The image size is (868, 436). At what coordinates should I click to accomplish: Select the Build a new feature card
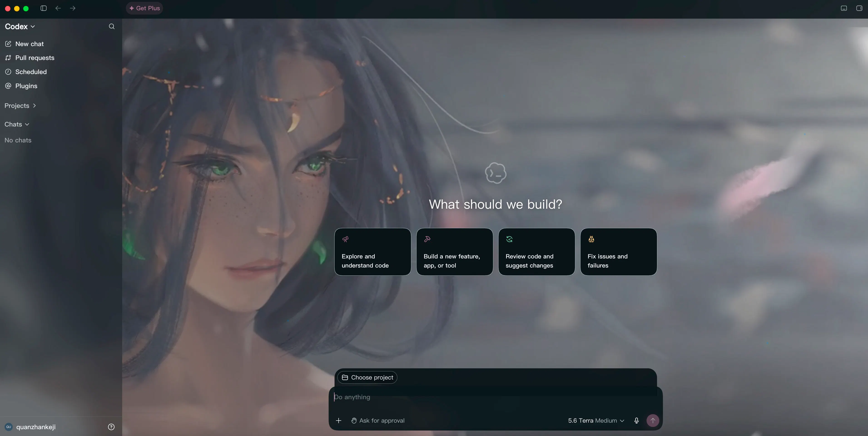455,252
